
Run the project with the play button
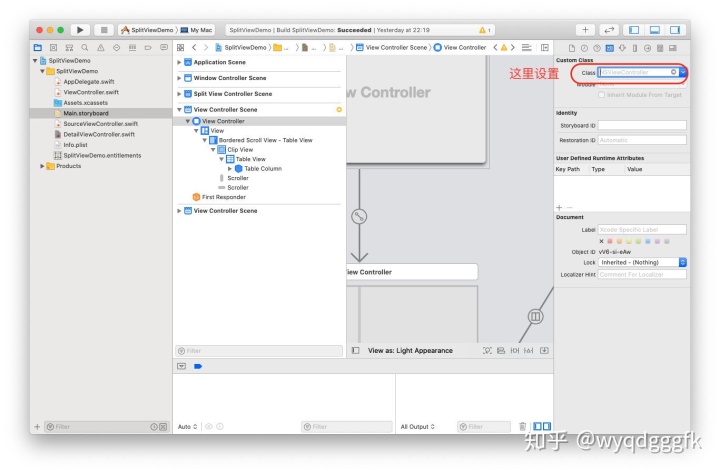coord(80,30)
